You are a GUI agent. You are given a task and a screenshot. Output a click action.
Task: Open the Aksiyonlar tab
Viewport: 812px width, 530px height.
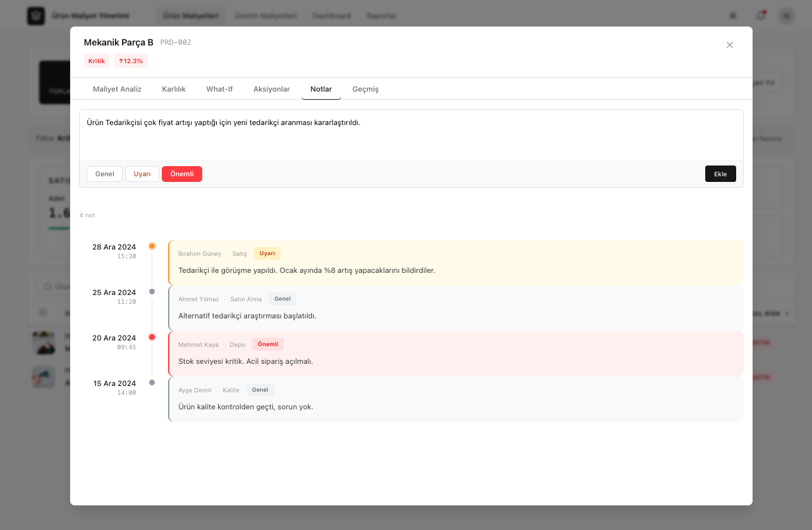(x=272, y=89)
